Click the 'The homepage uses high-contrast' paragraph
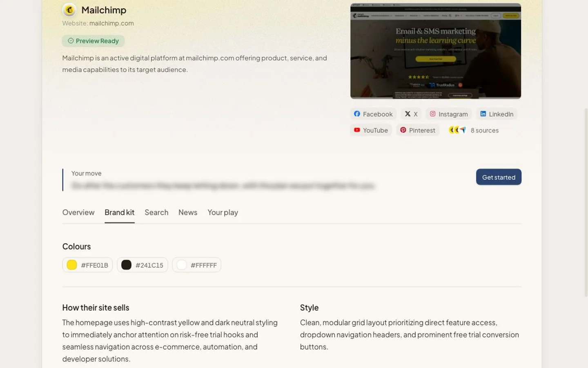The image size is (588, 368). 170,341
